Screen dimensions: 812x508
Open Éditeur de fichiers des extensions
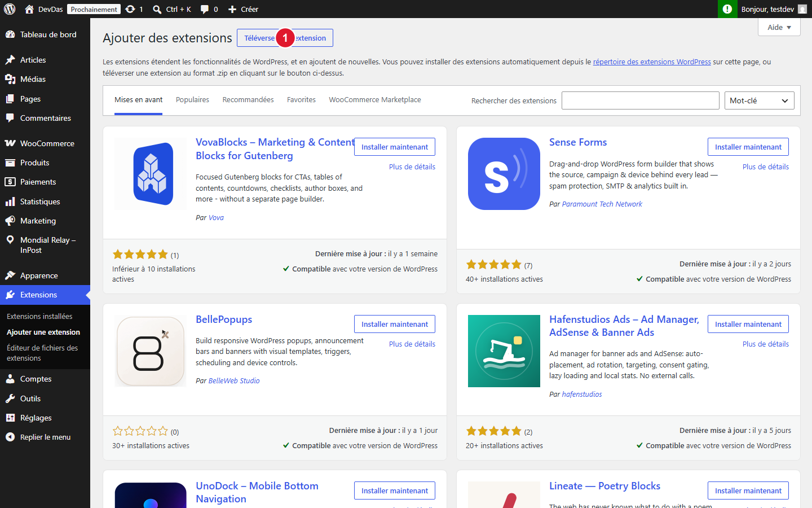[x=45, y=353]
